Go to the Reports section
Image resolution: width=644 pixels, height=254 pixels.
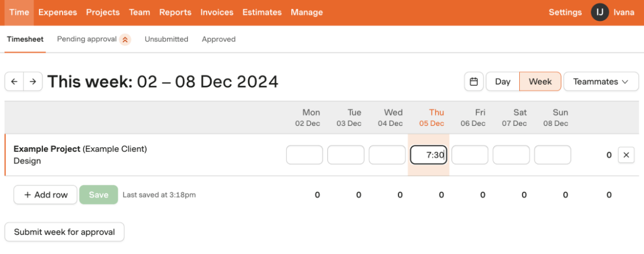pos(175,12)
